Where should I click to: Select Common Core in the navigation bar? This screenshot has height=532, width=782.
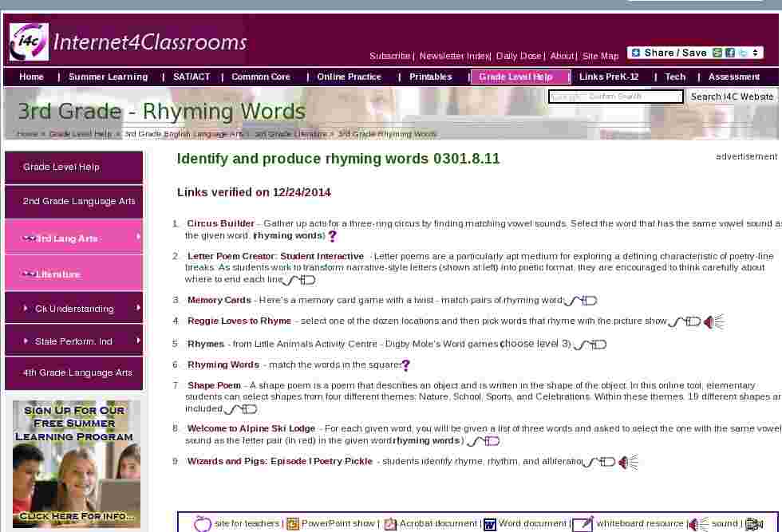coord(261,77)
